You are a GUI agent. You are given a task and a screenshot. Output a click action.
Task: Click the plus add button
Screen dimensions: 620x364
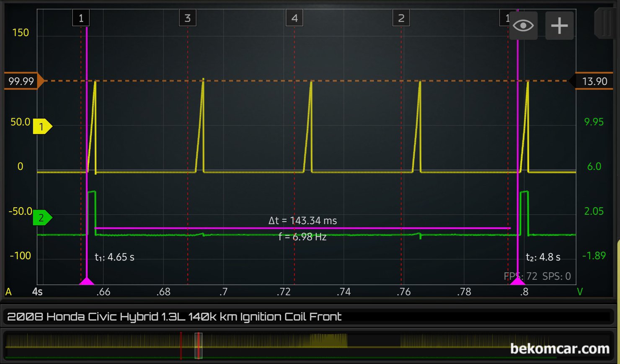tap(559, 26)
